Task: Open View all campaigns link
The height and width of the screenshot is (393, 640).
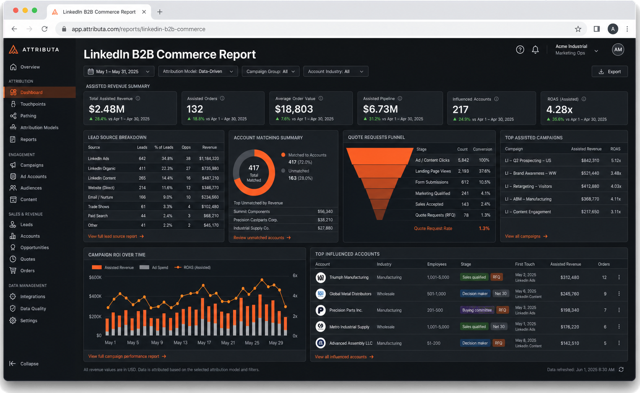Action: click(526, 236)
